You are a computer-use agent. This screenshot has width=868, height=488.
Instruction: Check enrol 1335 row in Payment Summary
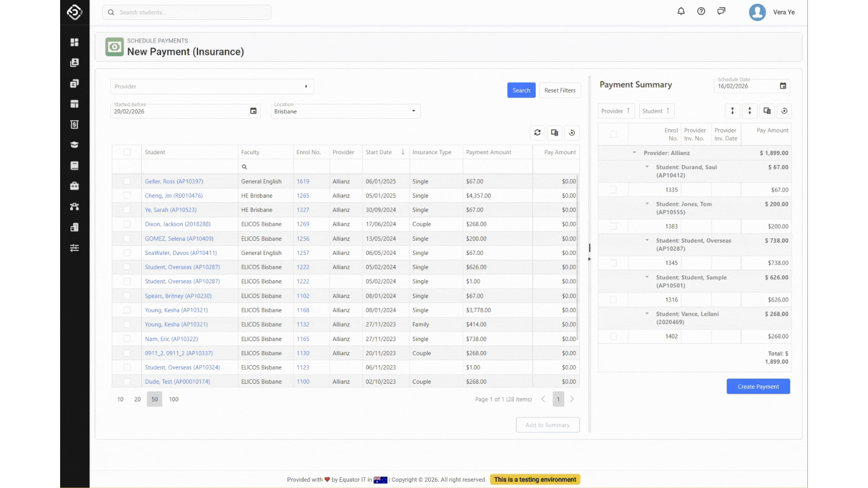point(613,190)
